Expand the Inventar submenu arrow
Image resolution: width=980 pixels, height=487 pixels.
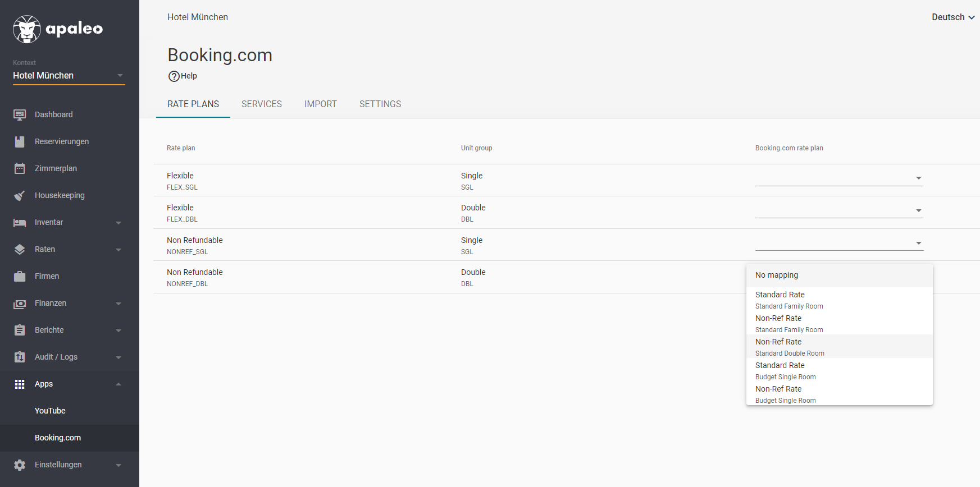click(118, 223)
